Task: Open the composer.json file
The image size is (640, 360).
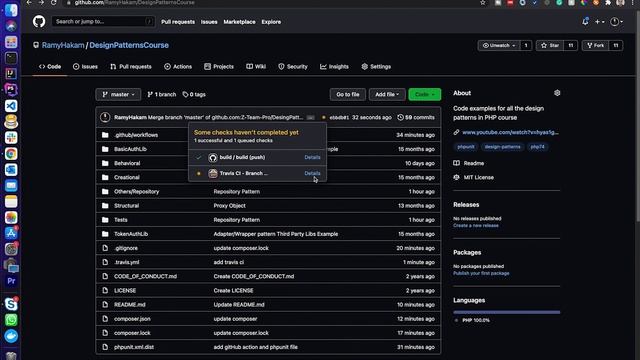Action: (x=132, y=319)
